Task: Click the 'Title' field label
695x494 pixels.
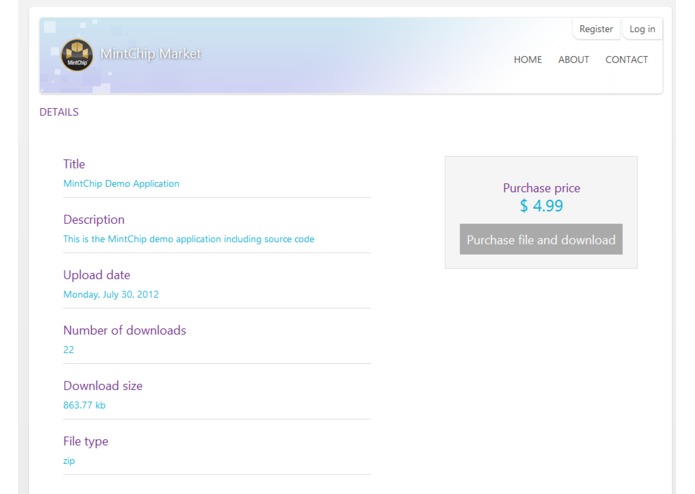Action: pos(74,164)
